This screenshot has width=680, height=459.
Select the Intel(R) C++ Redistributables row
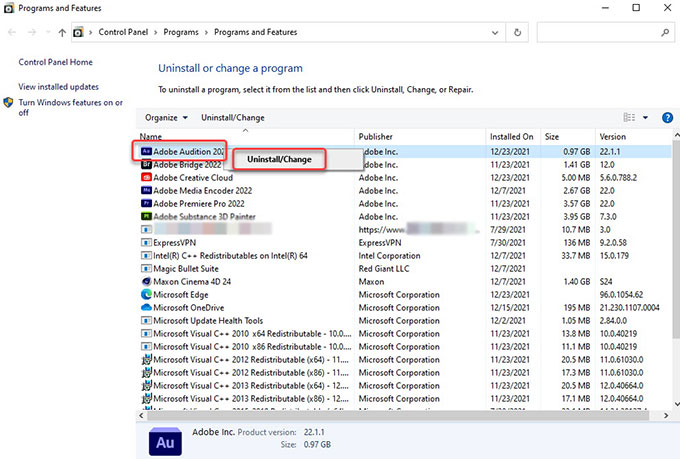point(404,256)
